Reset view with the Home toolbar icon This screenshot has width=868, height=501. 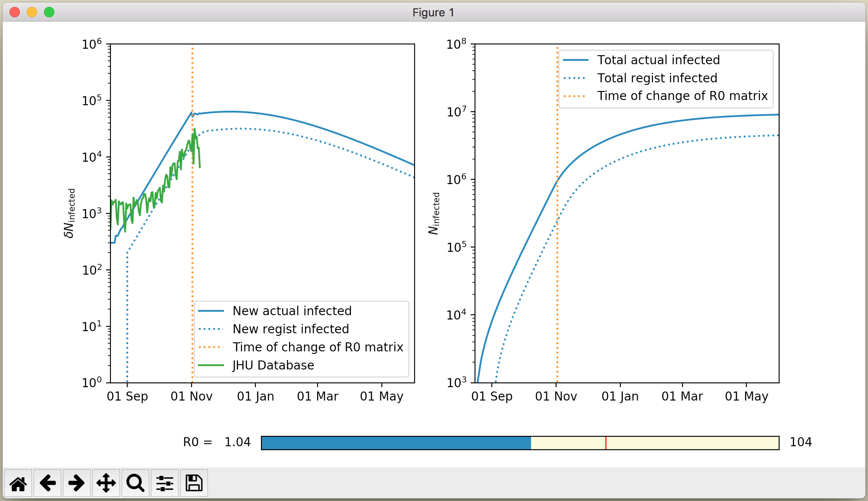tap(18, 483)
